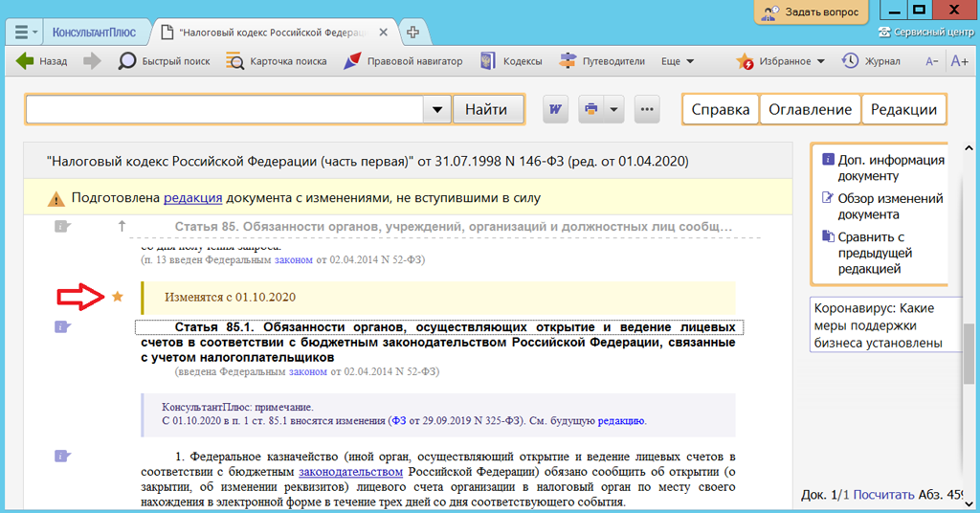Image resolution: width=980 pixels, height=513 pixels.
Task: Open Журнал history
Action: point(871,61)
